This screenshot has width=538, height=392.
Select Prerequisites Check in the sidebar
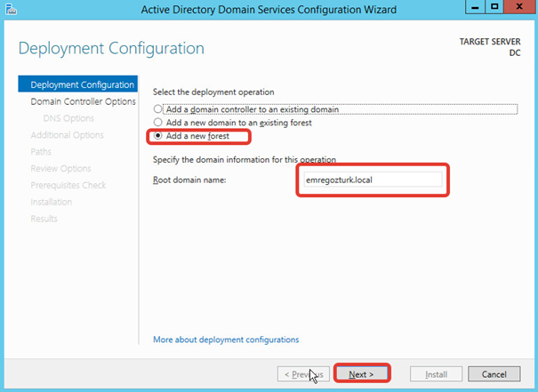click(x=68, y=185)
